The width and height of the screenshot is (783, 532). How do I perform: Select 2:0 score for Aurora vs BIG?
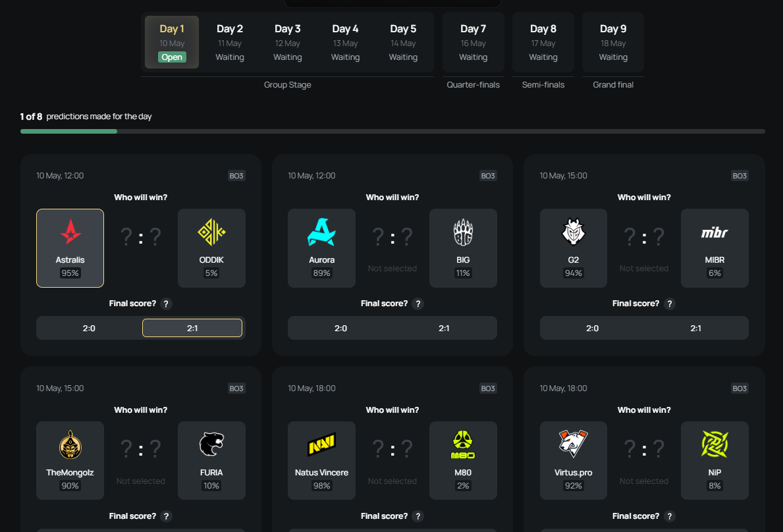[x=340, y=328]
